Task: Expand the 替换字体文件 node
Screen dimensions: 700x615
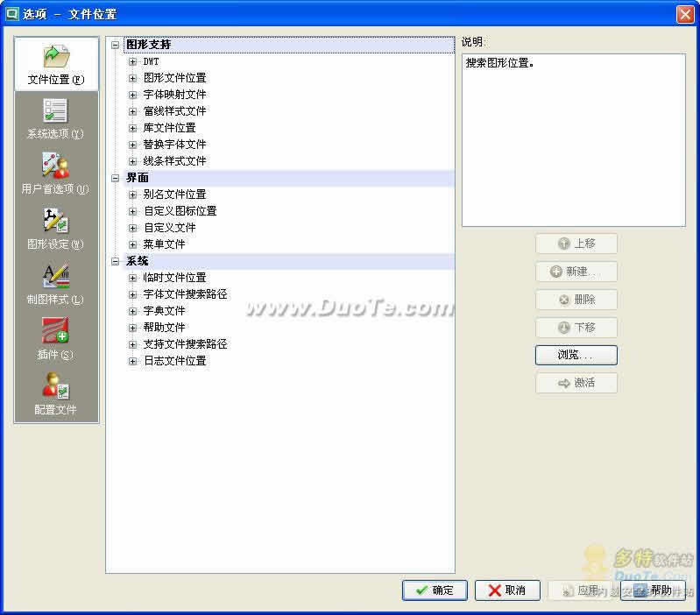Action: pos(132,145)
